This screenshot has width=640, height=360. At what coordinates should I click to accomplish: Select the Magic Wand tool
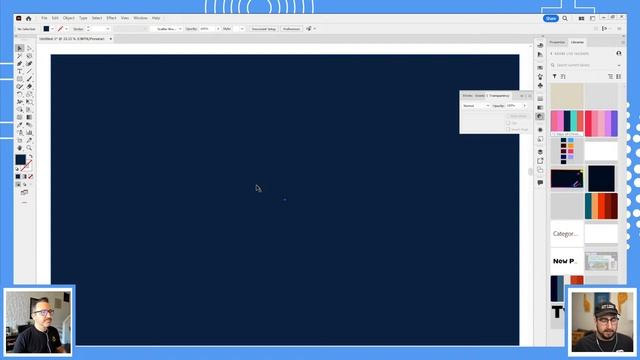click(x=20, y=56)
